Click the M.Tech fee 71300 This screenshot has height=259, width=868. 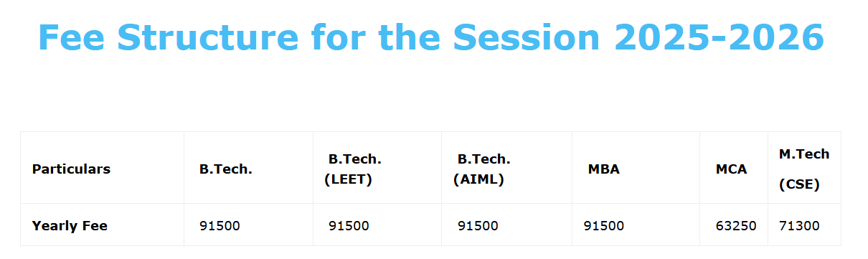(799, 225)
